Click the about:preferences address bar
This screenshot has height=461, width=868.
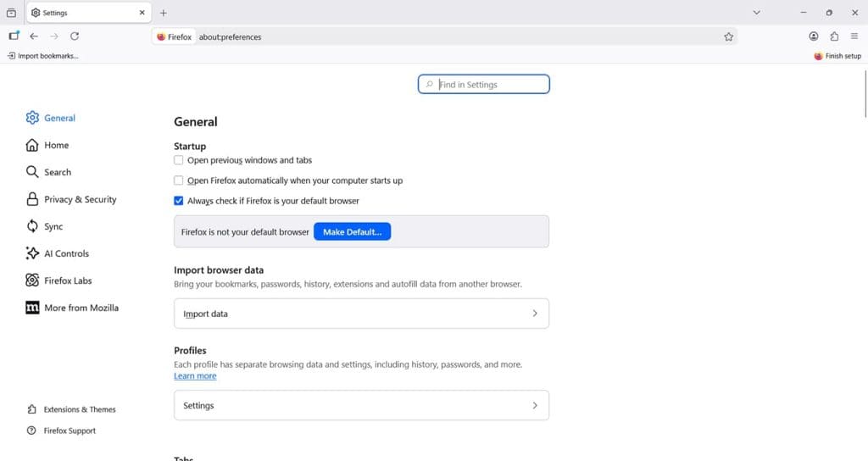444,36
